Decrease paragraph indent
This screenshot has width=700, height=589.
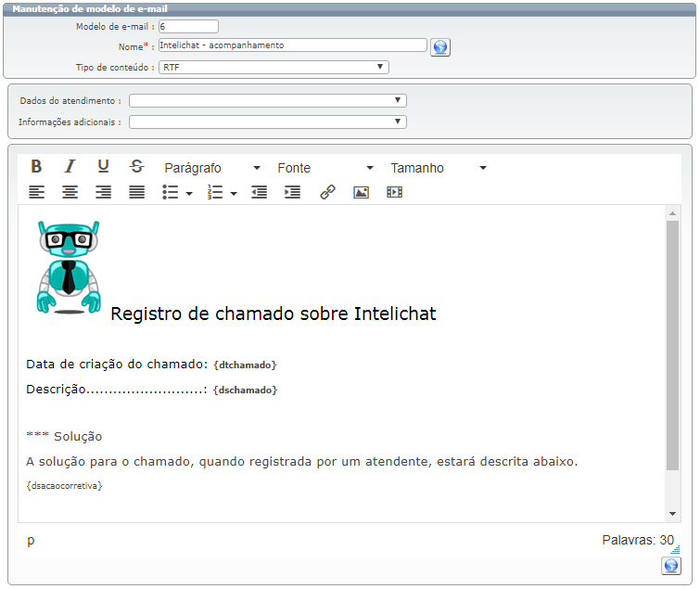coord(260,192)
